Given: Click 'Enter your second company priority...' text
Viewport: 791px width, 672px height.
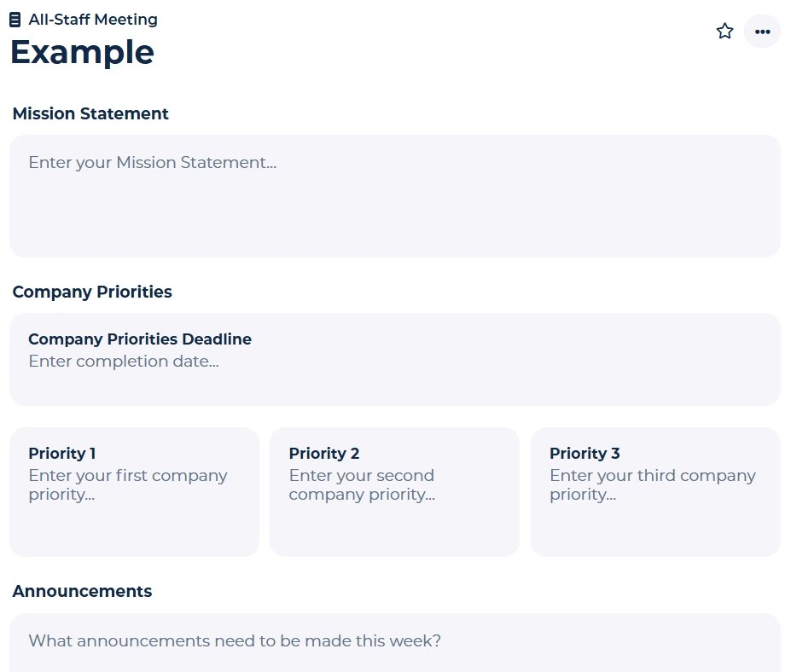Looking at the screenshot, I should (x=362, y=484).
